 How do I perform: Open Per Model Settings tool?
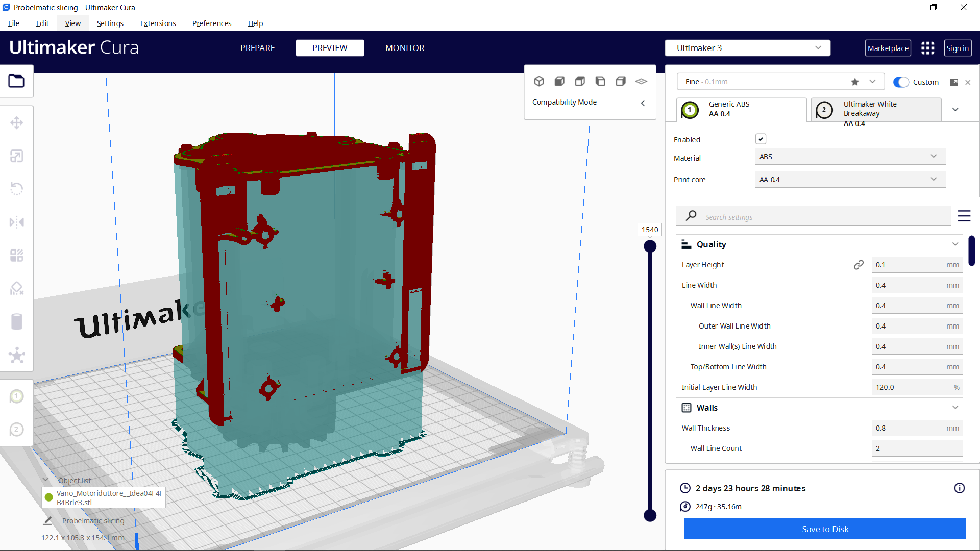[17, 256]
